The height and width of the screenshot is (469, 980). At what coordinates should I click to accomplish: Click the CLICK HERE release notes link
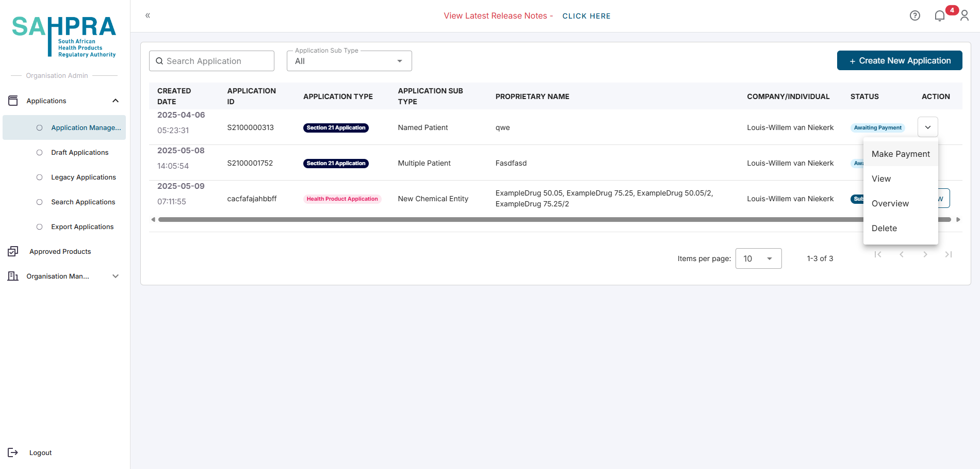tap(586, 16)
